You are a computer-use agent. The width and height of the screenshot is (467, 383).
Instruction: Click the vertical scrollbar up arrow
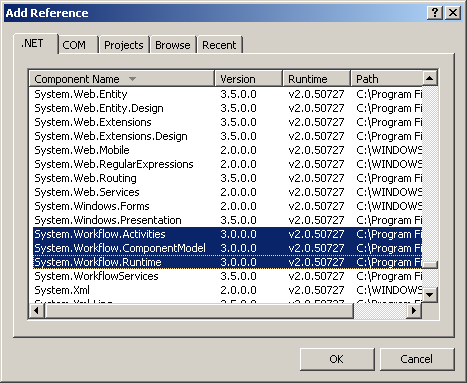[x=430, y=78]
